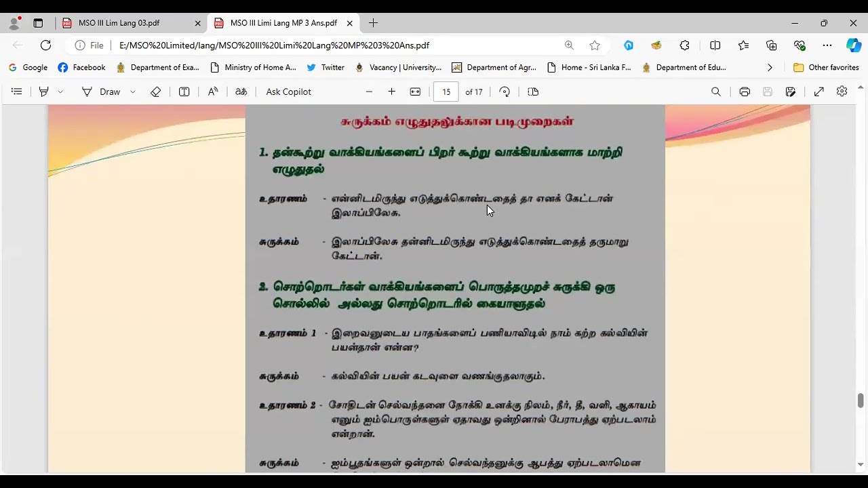Screen dimensions: 868x488
Task: Toggle PDF table of contents panel
Action: [x=17, y=91]
